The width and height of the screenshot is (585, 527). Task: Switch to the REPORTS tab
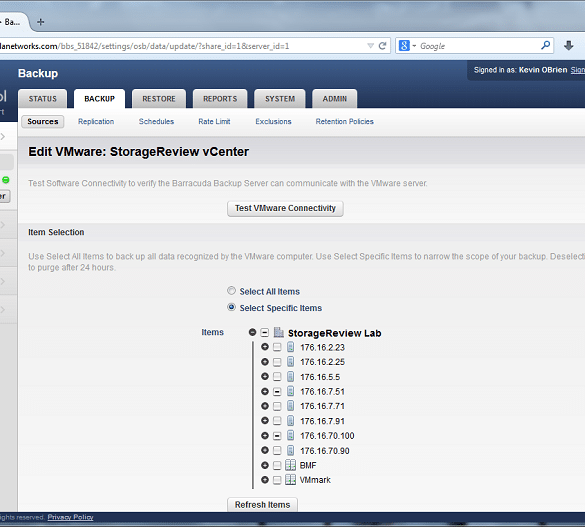pyautogui.click(x=220, y=99)
